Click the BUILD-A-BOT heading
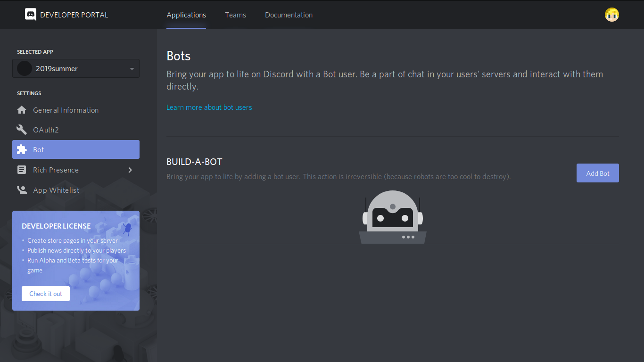Image resolution: width=644 pixels, height=362 pixels. [x=194, y=162]
